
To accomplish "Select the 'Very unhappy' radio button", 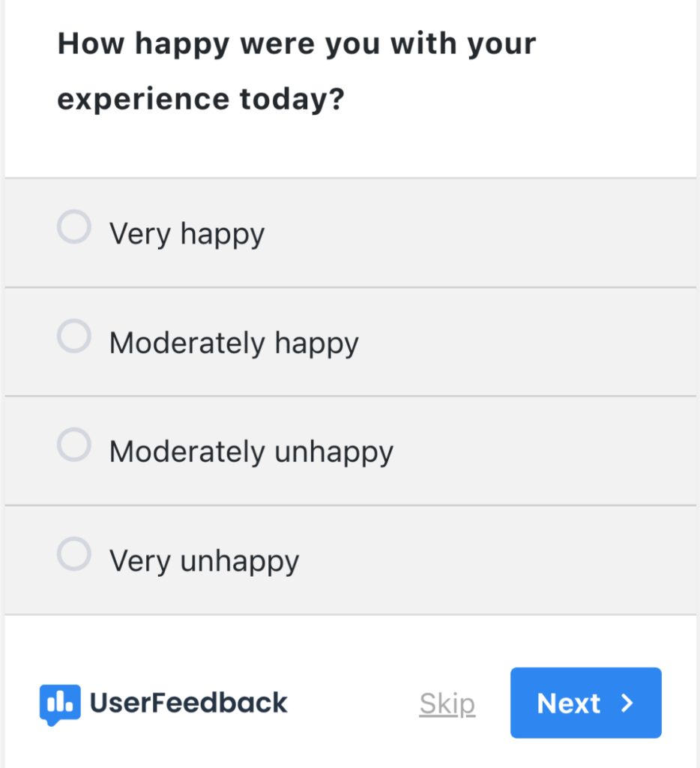I will [x=73, y=553].
